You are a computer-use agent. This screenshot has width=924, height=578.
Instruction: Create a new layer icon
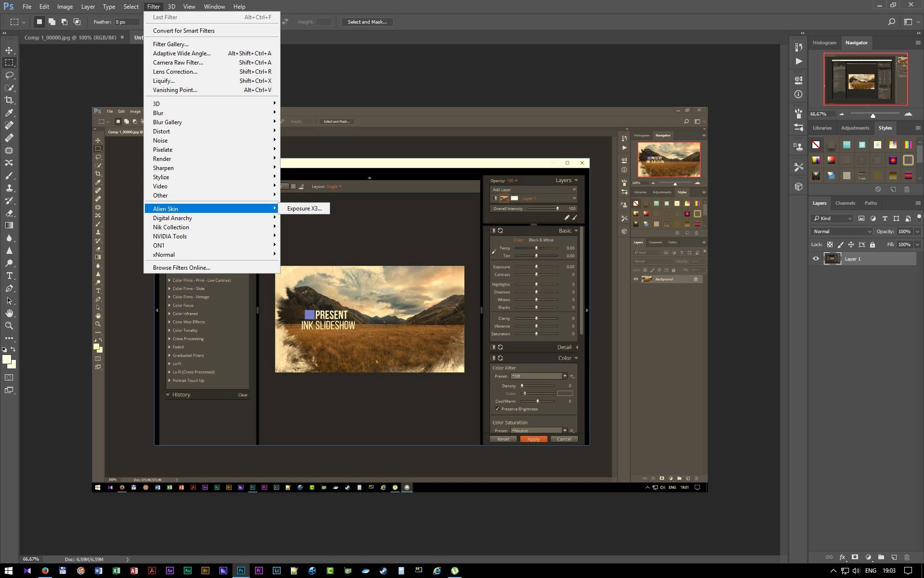[894, 557]
